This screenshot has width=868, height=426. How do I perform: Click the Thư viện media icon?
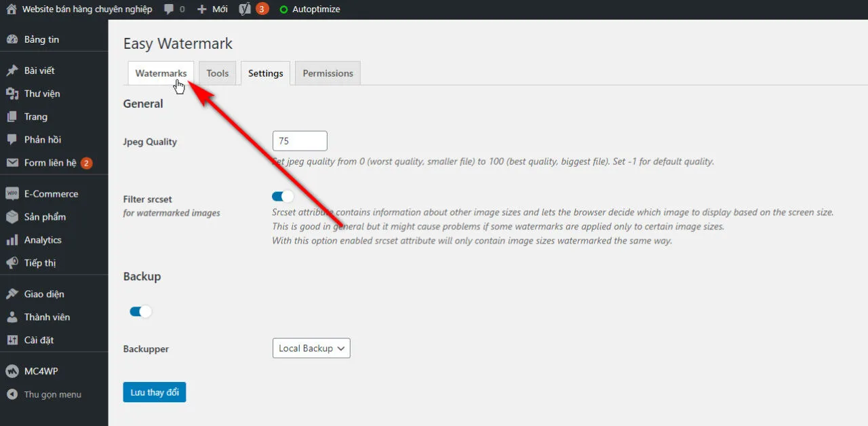[x=12, y=94]
